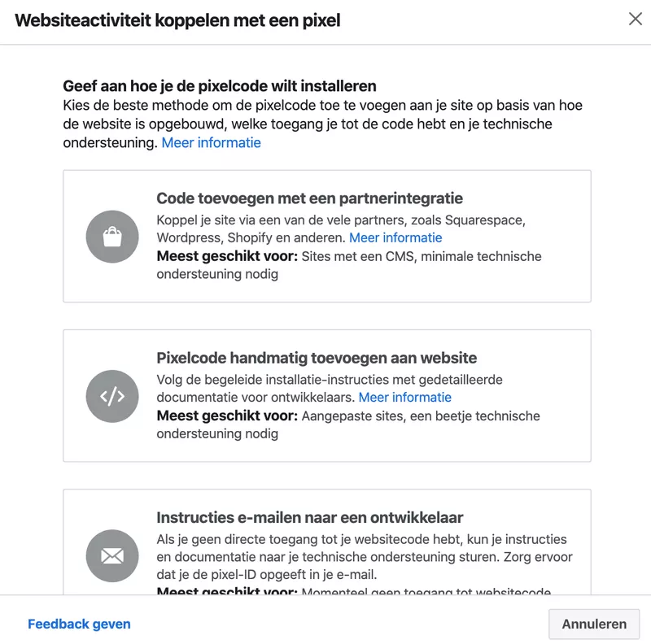Click the mail icon in the bottom option
This screenshot has height=644, width=651.
click(112, 556)
